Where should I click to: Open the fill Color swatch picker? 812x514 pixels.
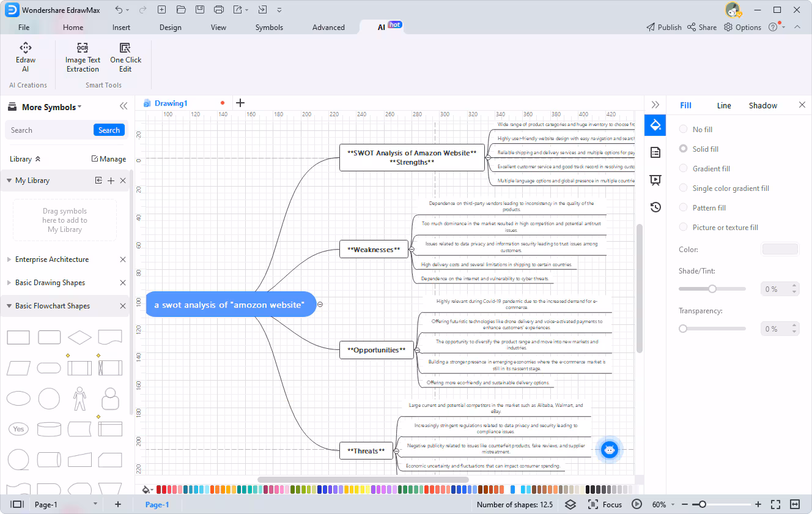pos(780,249)
